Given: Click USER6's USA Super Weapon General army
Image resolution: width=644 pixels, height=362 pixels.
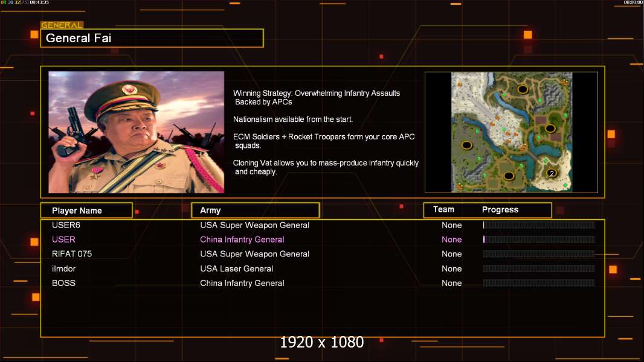Looking at the screenshot, I should (255, 225).
